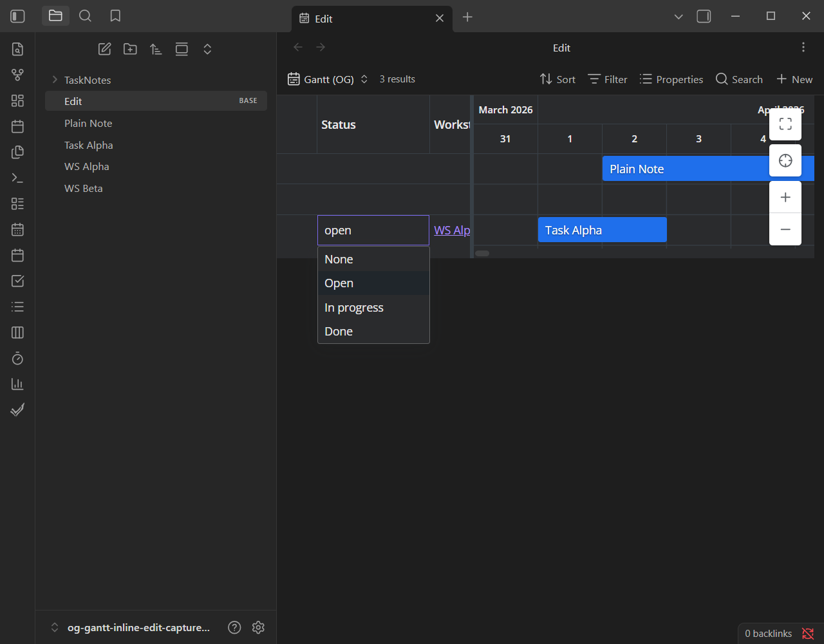Toggle the right sidebar panel
The image size is (824, 644).
[704, 17]
